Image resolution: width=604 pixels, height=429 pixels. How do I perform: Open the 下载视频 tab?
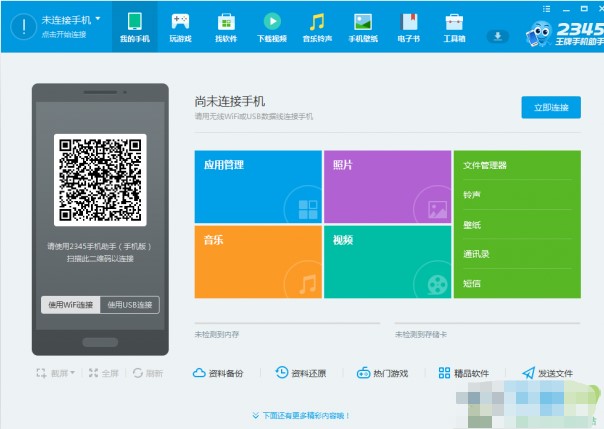tap(272, 27)
